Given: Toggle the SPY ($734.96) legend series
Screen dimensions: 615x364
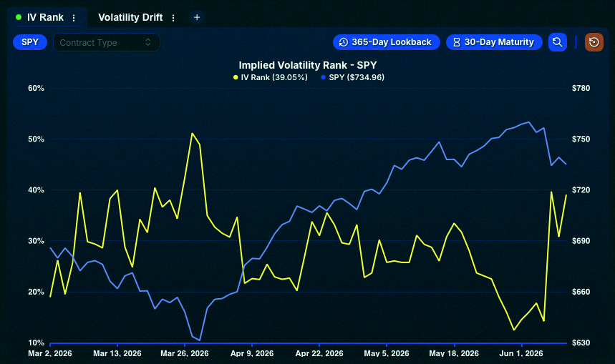Looking at the screenshot, I should 353,77.
